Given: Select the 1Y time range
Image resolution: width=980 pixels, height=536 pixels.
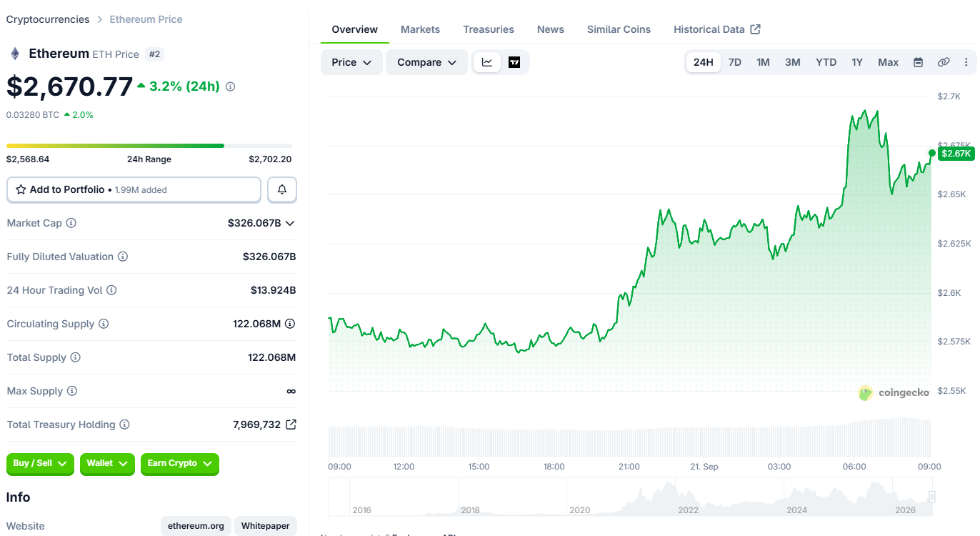Looking at the screenshot, I should pyautogui.click(x=857, y=62).
